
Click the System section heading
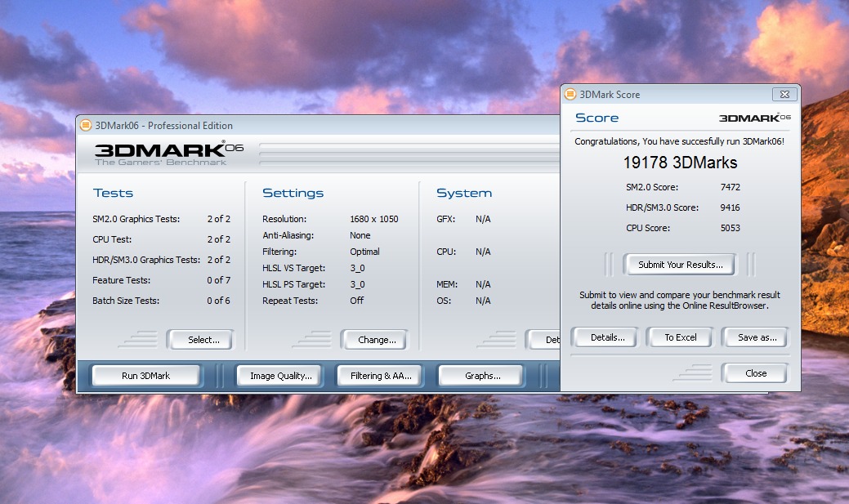464,194
